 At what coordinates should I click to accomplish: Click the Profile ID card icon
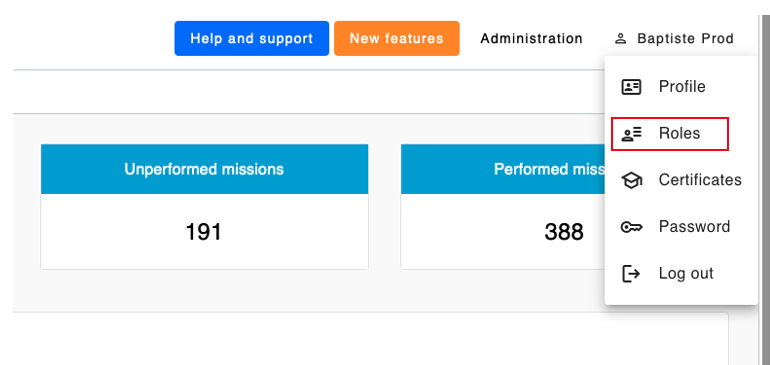point(631,87)
